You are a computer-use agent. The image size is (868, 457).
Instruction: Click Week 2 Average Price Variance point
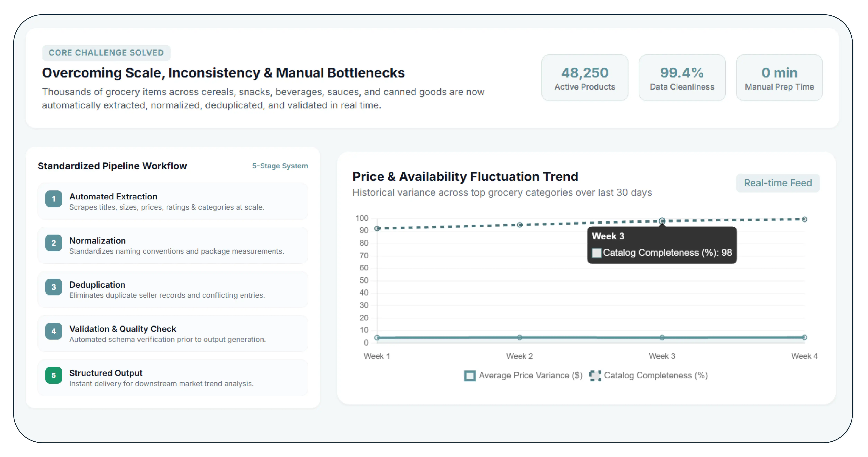tap(520, 337)
